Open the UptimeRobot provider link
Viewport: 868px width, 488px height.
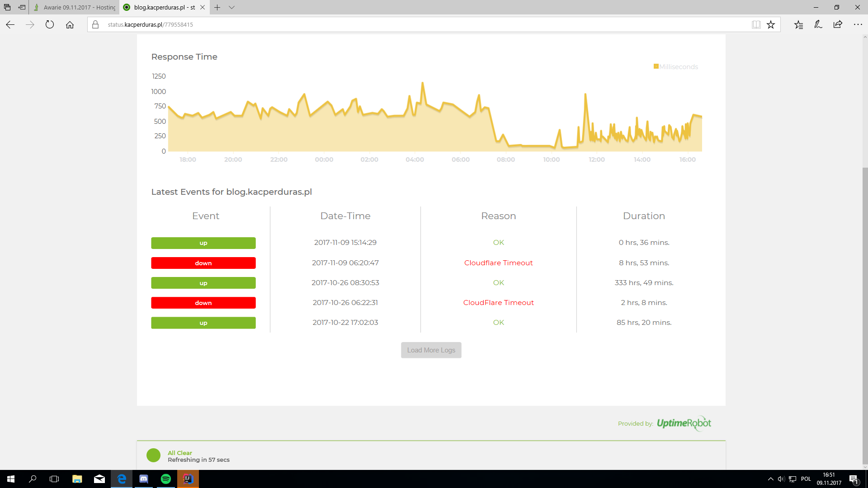click(684, 423)
